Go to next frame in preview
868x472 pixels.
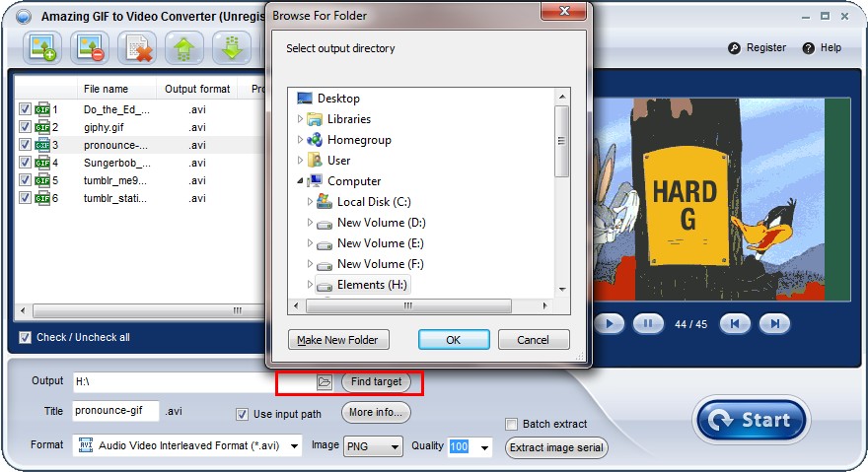click(774, 324)
